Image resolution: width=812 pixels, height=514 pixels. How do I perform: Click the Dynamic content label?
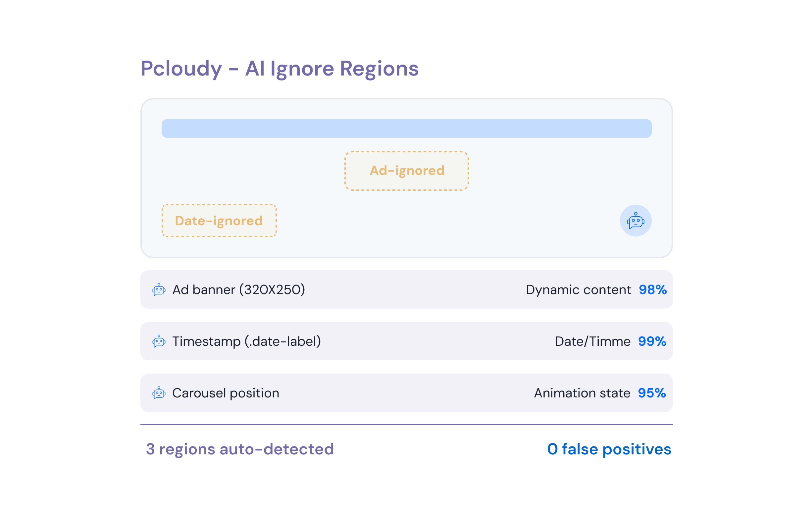pyautogui.click(x=578, y=290)
